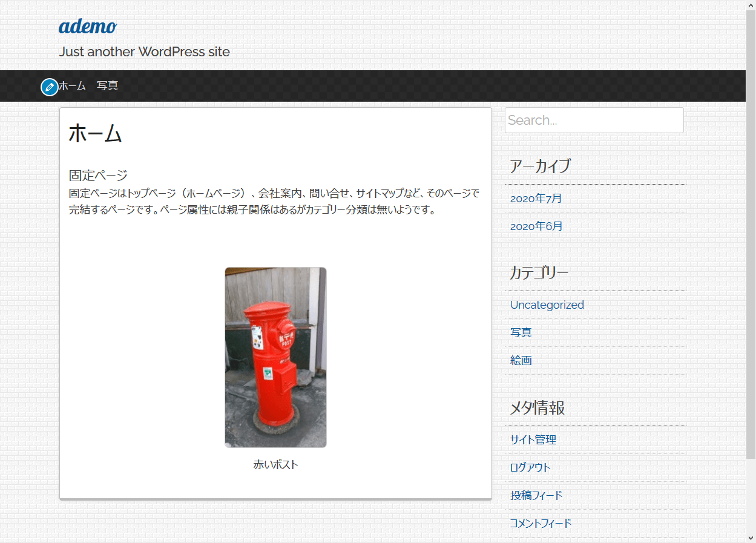Open the 2020年7月 archive link
Screen dimensions: 756x543
coord(536,199)
